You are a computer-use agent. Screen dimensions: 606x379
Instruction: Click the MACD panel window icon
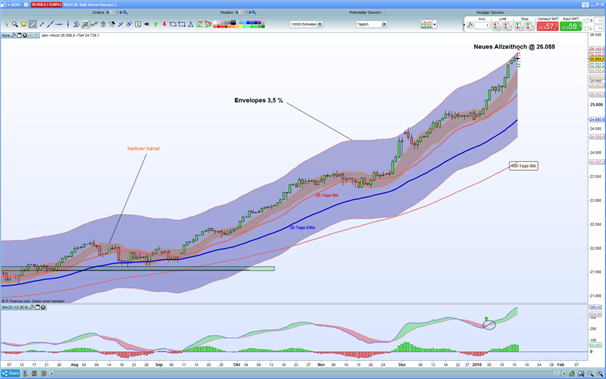pyautogui.click(x=37, y=307)
